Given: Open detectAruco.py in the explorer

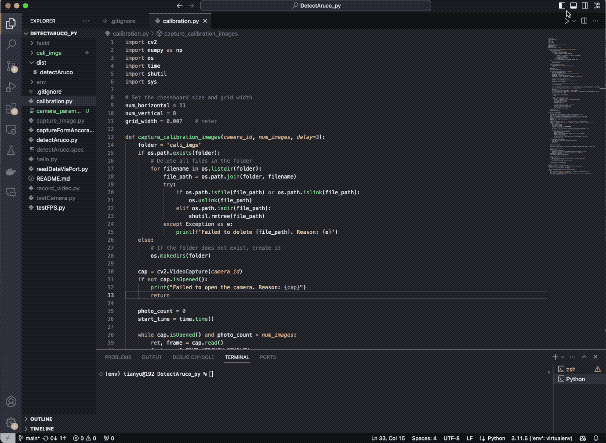Looking at the screenshot, I should click(57, 140).
